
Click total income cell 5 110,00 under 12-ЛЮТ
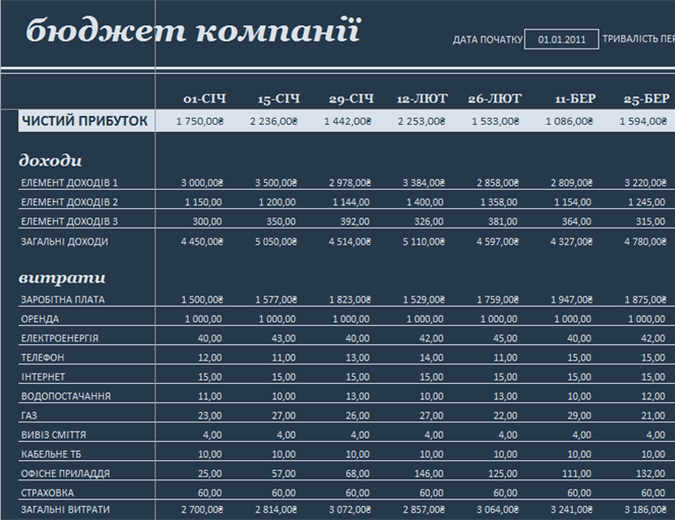coord(419,241)
